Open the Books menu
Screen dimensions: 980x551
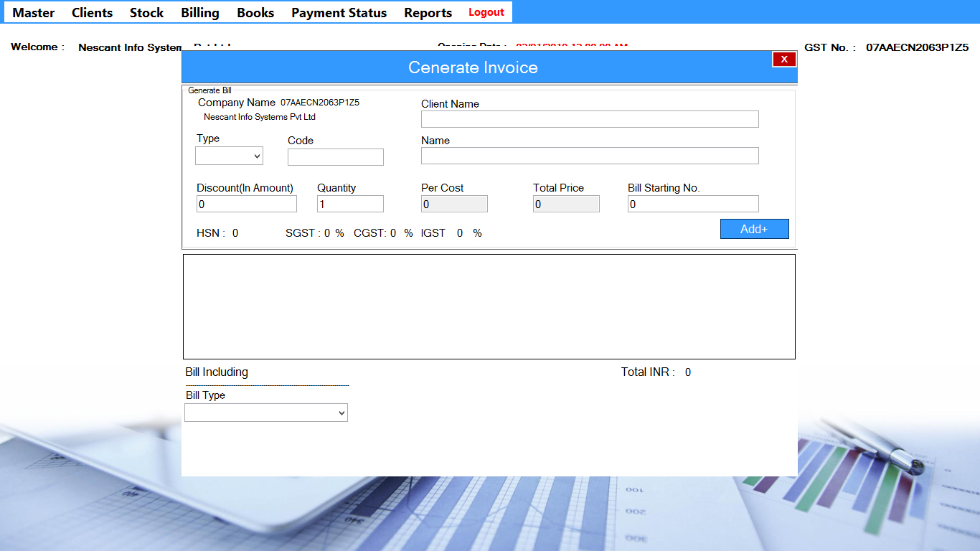coord(255,12)
